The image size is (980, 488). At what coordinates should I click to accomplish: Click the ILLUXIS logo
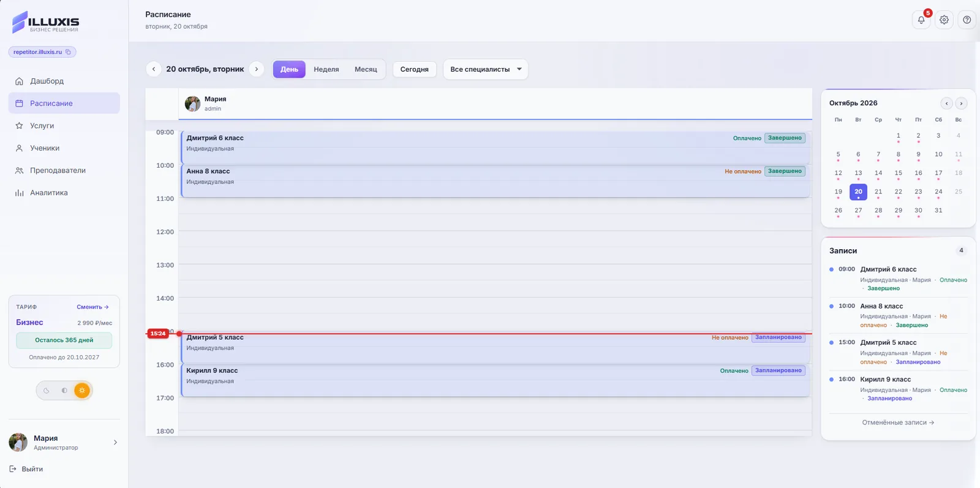[x=46, y=22]
